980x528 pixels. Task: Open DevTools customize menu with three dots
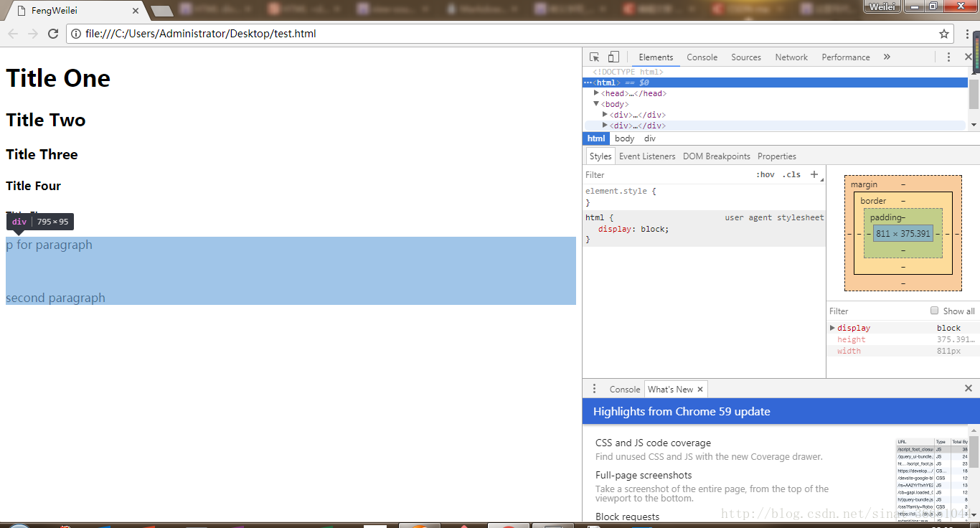(948, 57)
